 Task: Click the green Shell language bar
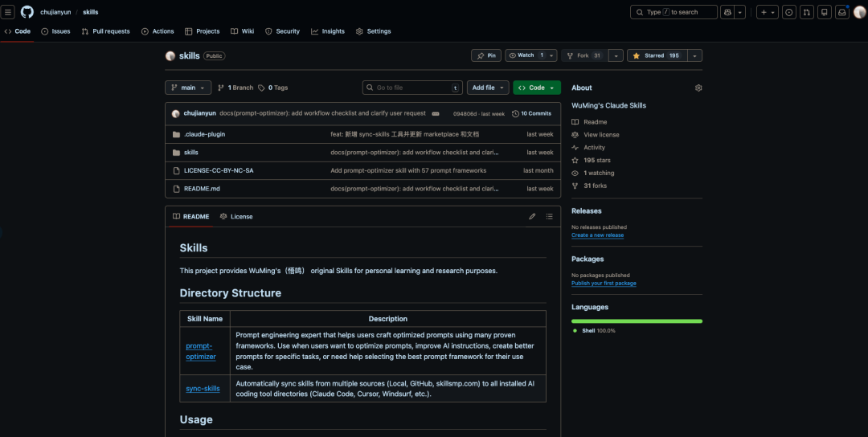click(637, 321)
